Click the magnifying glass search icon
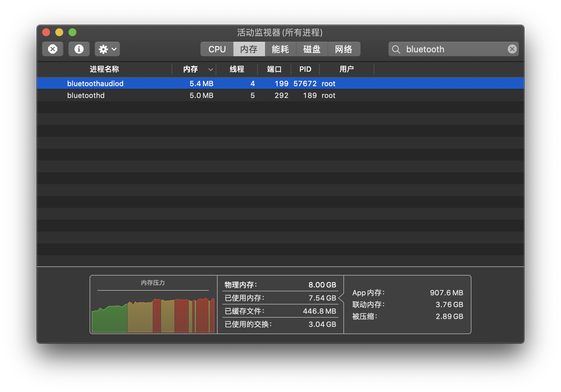The width and height of the screenshot is (561, 392). point(396,49)
